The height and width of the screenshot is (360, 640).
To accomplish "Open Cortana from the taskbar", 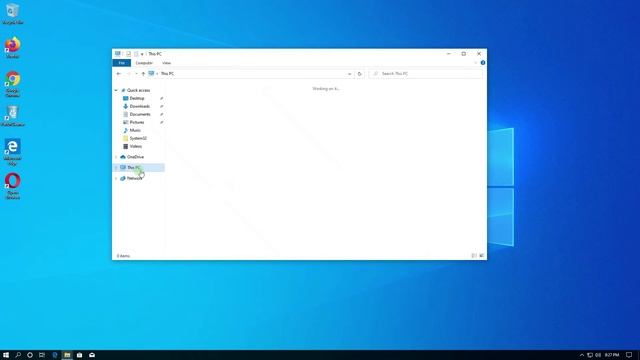I will pyautogui.click(x=30, y=355).
